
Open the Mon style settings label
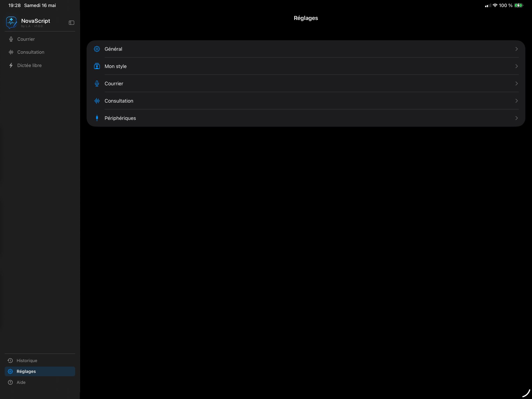tap(115, 66)
